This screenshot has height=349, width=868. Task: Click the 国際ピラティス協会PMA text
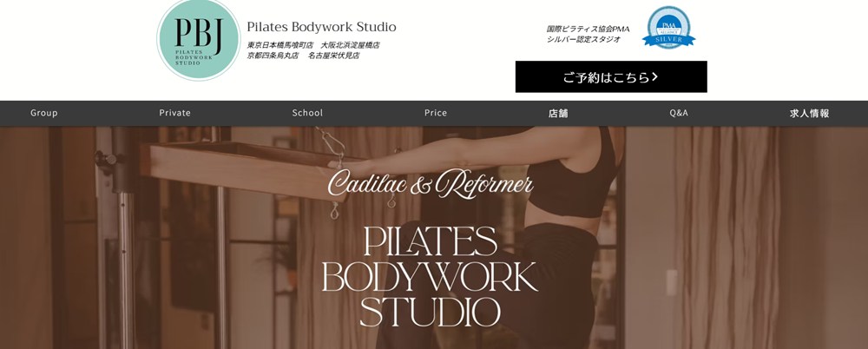(x=588, y=29)
